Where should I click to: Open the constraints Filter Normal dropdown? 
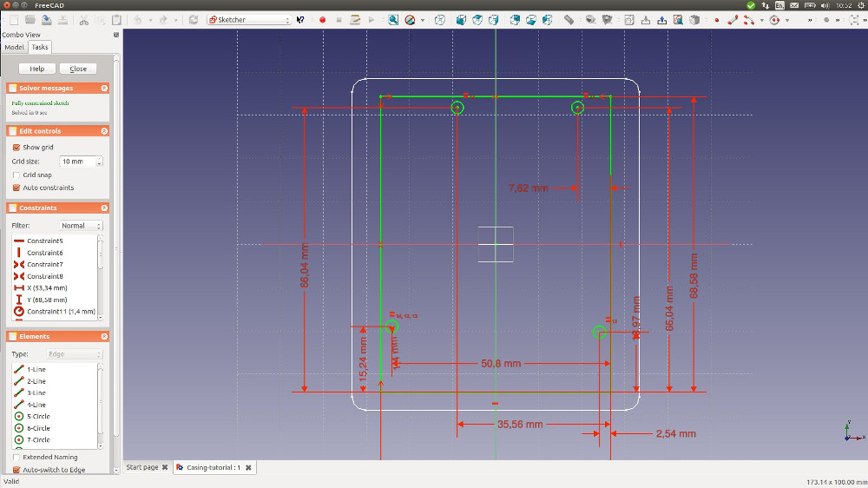pos(82,226)
